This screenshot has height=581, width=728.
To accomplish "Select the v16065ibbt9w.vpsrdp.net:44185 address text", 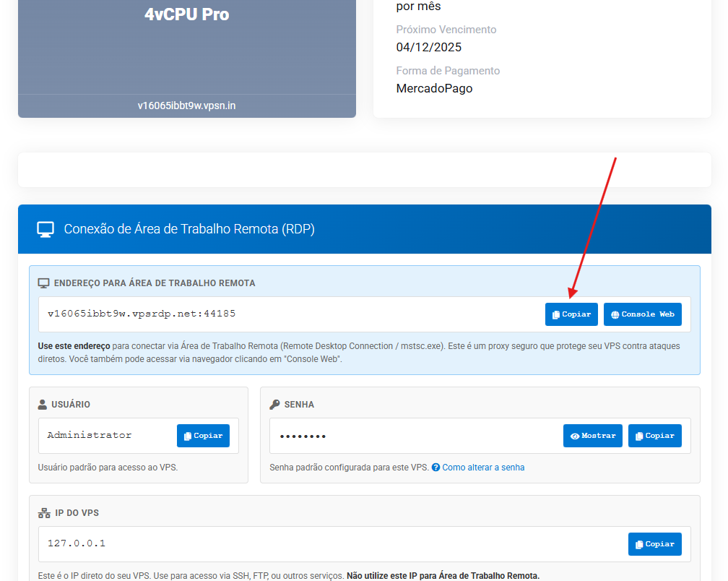I will (142, 314).
